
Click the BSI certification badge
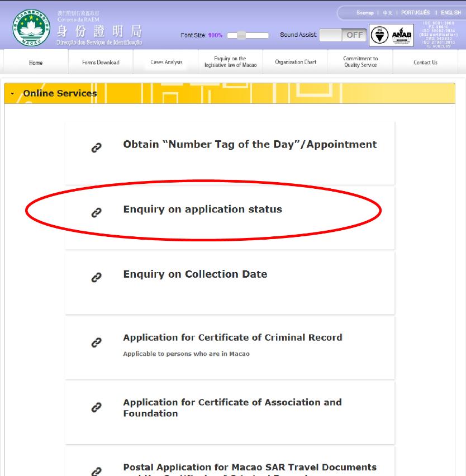pos(379,35)
